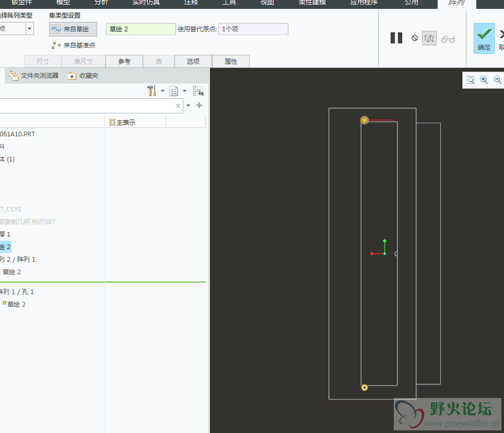
Task: Click the refit zoom icon
Action: point(471,80)
